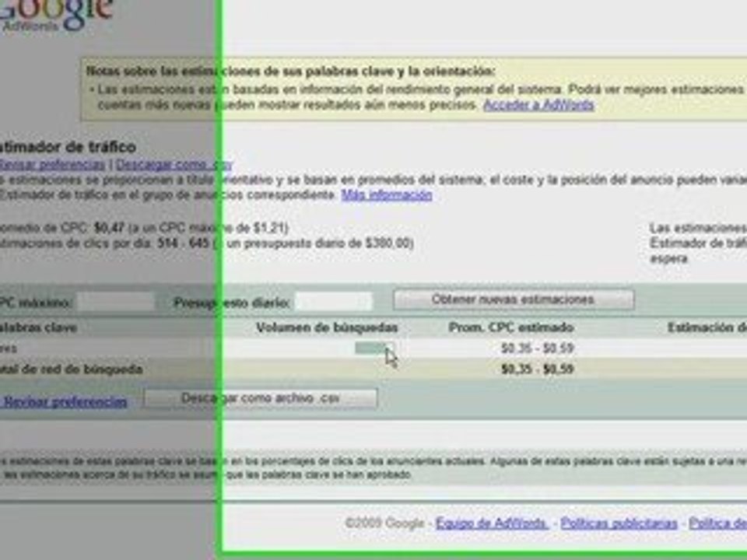Click the Palabras clave column header
Viewport: 747px width, 560px height.
(38, 327)
